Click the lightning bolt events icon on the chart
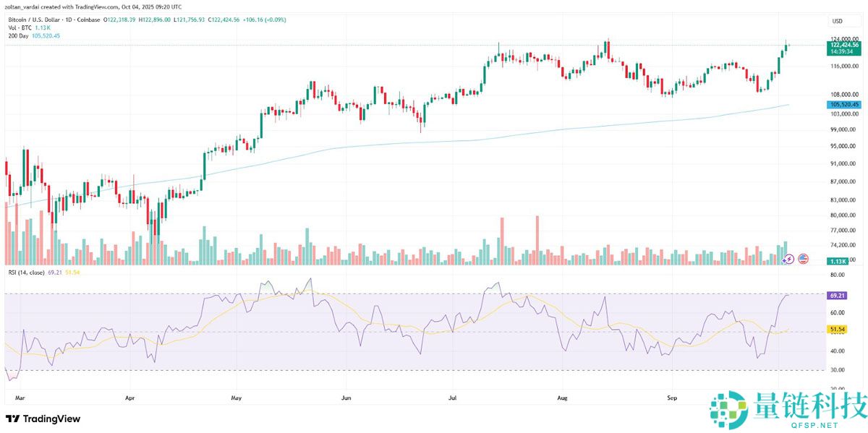868x433 pixels. (x=788, y=260)
